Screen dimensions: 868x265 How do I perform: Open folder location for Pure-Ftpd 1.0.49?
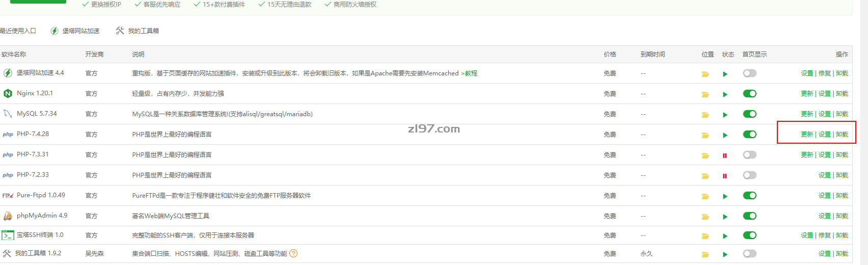(x=705, y=196)
